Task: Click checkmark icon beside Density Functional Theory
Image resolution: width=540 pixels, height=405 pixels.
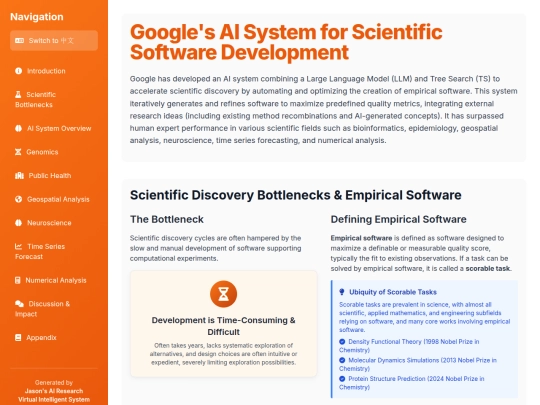Action: tap(342, 342)
